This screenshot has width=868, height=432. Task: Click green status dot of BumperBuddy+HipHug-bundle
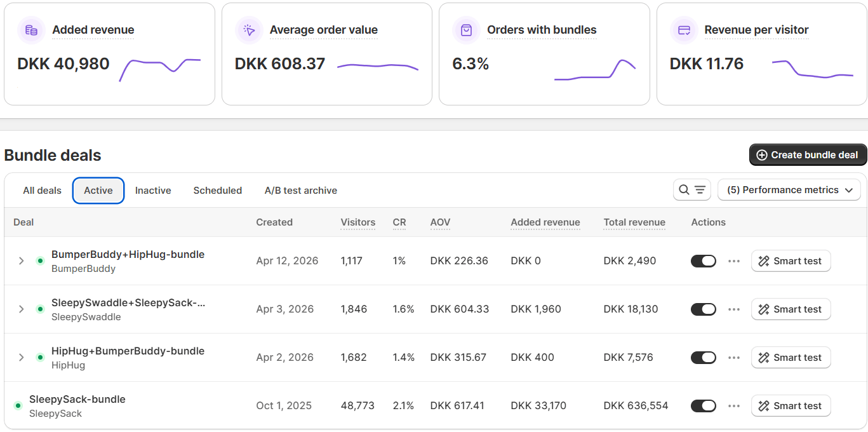click(x=40, y=261)
